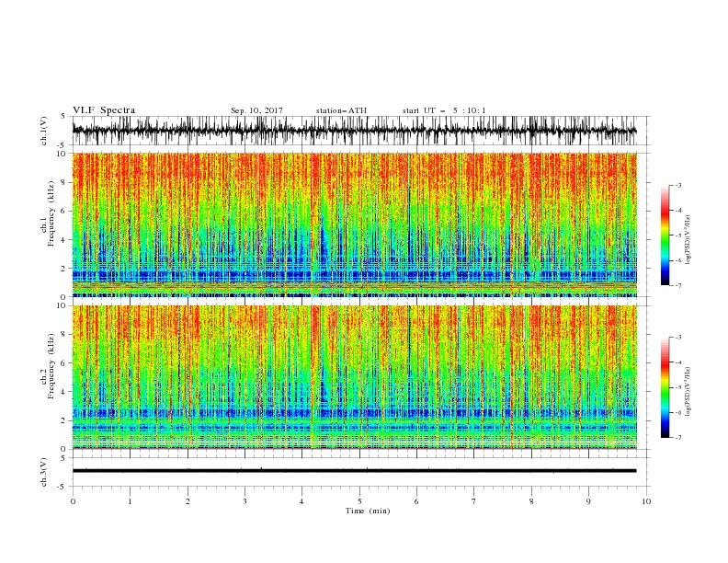This screenshot has height=563, width=728.
Task: Click the "VLF Spectra" plot title
Action: [x=104, y=110]
